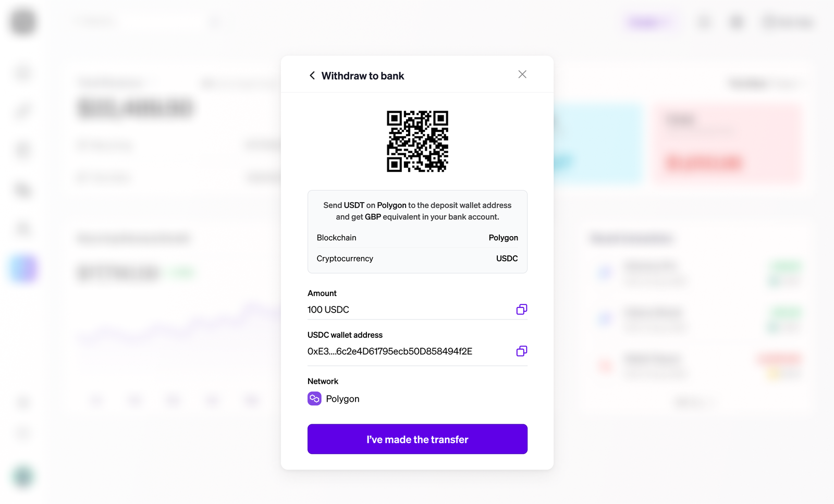The height and width of the screenshot is (504, 834).
Task: Click the red button in pink card
Action: pos(703,163)
